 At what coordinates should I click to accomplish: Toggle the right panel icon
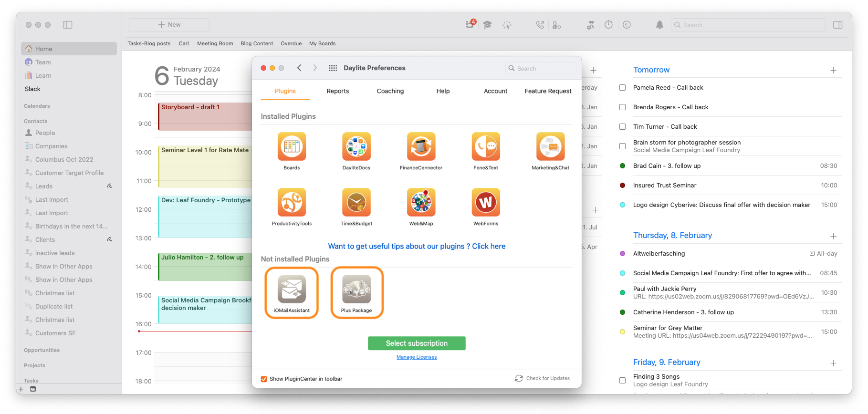pyautogui.click(x=837, y=25)
